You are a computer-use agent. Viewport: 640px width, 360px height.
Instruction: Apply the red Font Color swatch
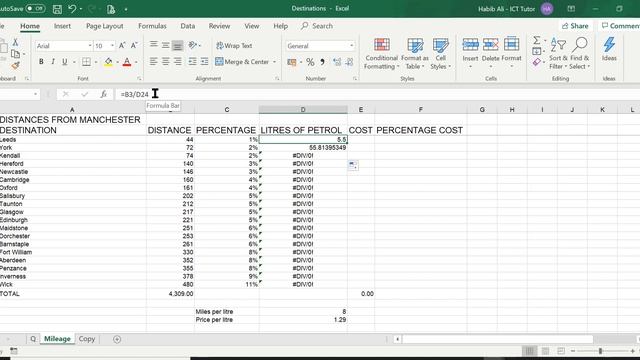[x=127, y=62]
